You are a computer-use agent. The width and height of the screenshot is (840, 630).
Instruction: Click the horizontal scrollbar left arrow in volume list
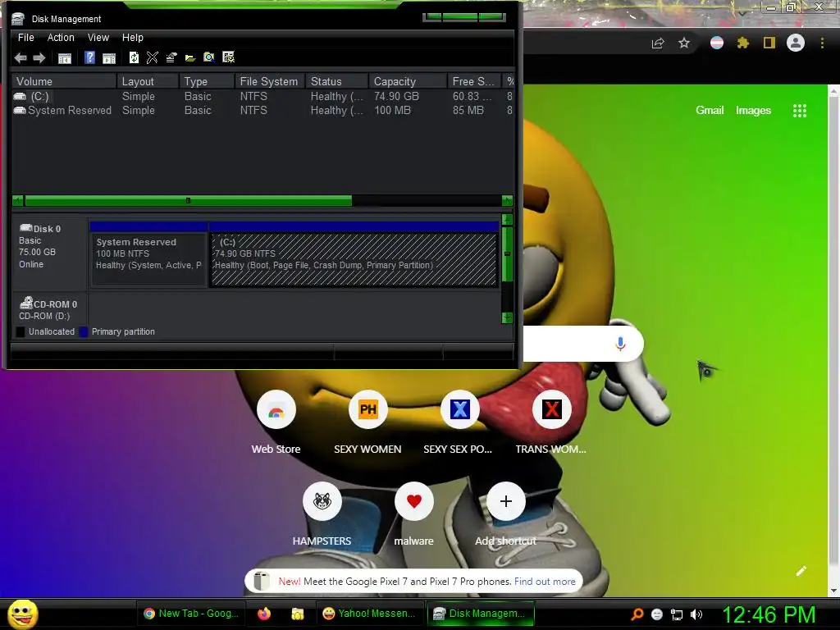[x=18, y=201]
